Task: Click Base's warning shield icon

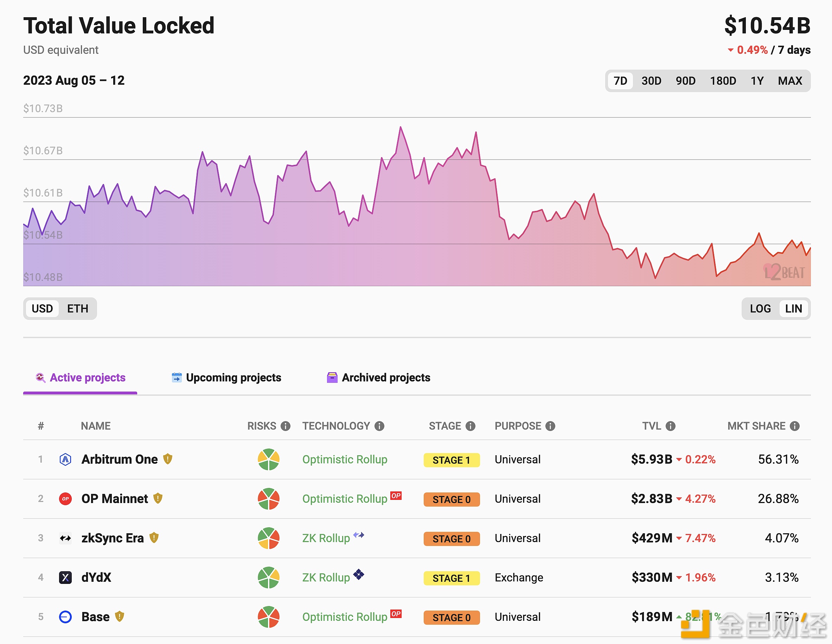Action: coord(120,616)
